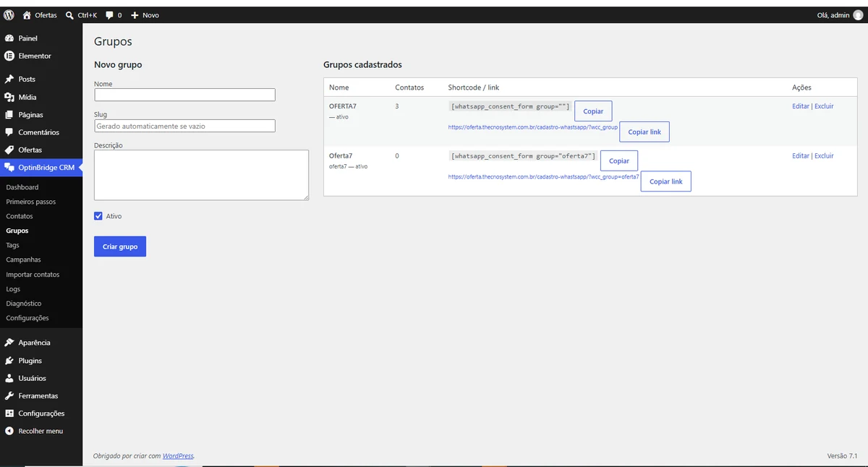Follow the WordPress link in the footer

[178, 456]
